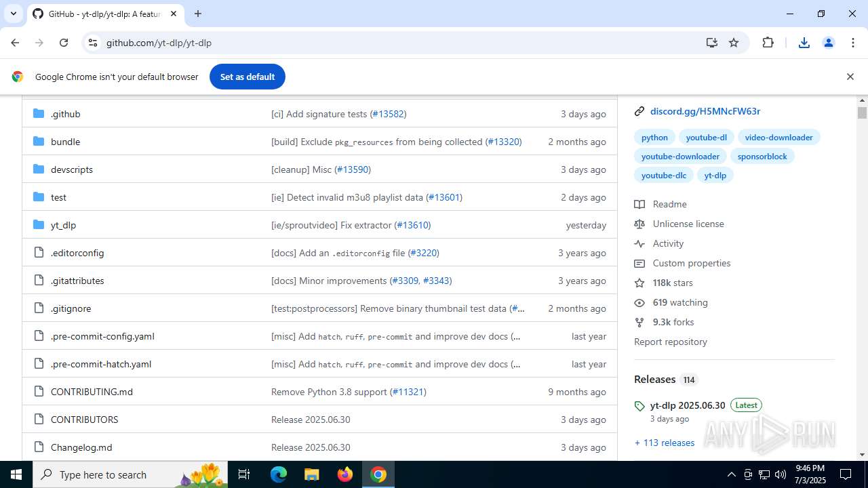Open the Windows Start menu

[16, 474]
